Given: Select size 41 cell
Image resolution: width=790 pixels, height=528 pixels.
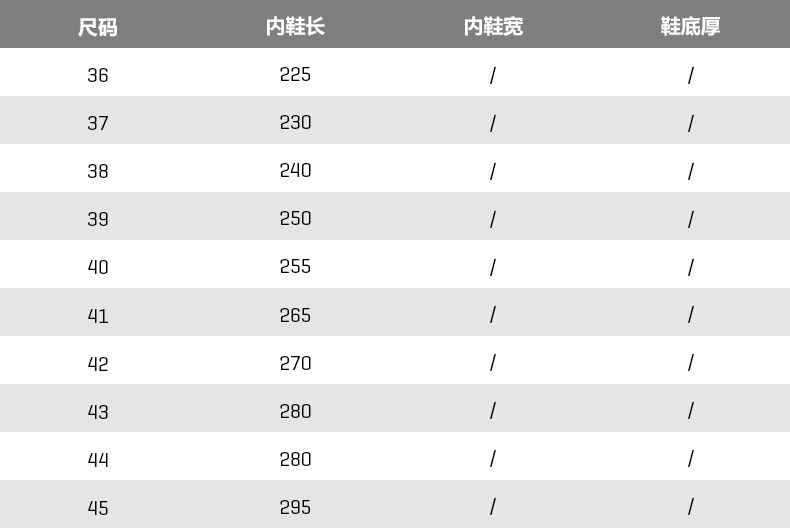Looking at the screenshot, I should pyautogui.click(x=98, y=316).
